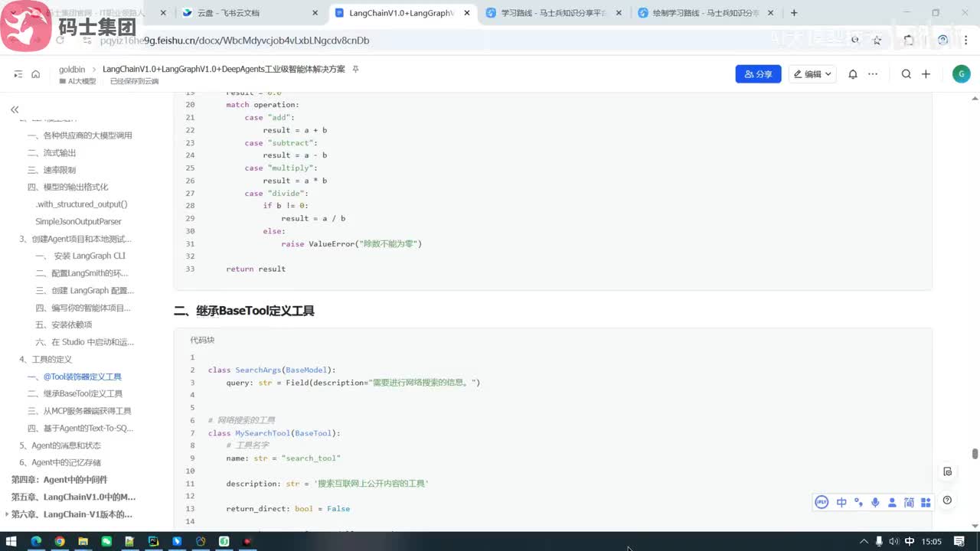The width and height of the screenshot is (980, 551).
Task: Select @Tool装饰器定义工具 outline item
Action: point(74,377)
